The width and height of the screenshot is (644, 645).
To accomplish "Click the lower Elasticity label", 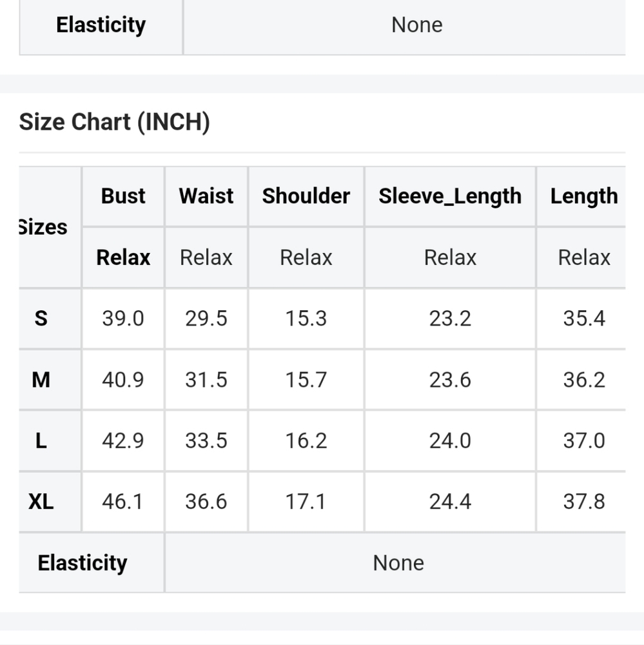I will (83, 562).
